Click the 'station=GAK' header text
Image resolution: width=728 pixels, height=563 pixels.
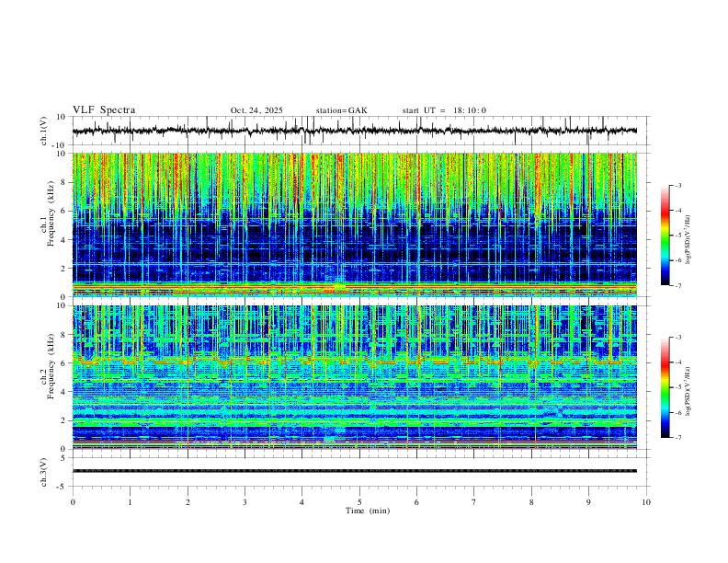341,110
